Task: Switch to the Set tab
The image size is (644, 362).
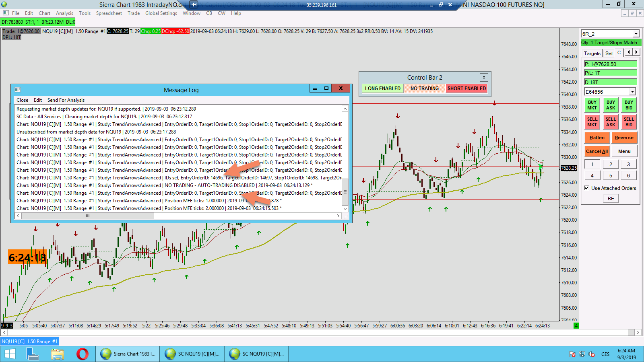Action: point(609,53)
